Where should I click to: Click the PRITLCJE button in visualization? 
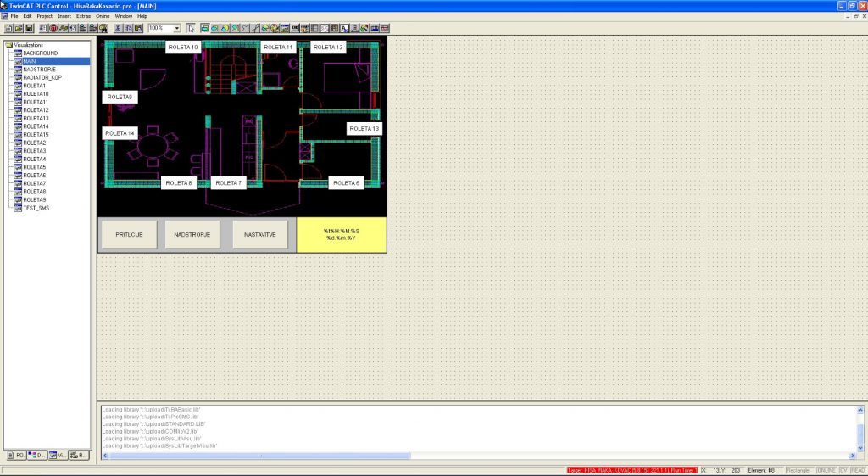point(129,234)
